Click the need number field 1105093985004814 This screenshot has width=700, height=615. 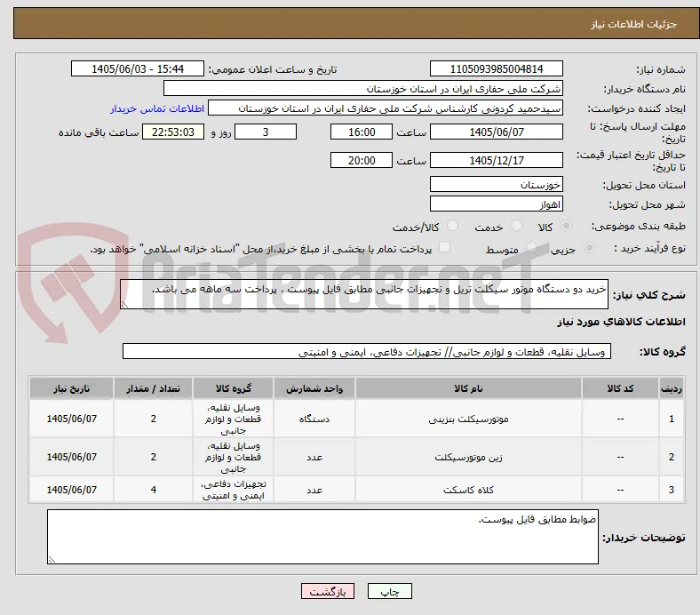496,68
